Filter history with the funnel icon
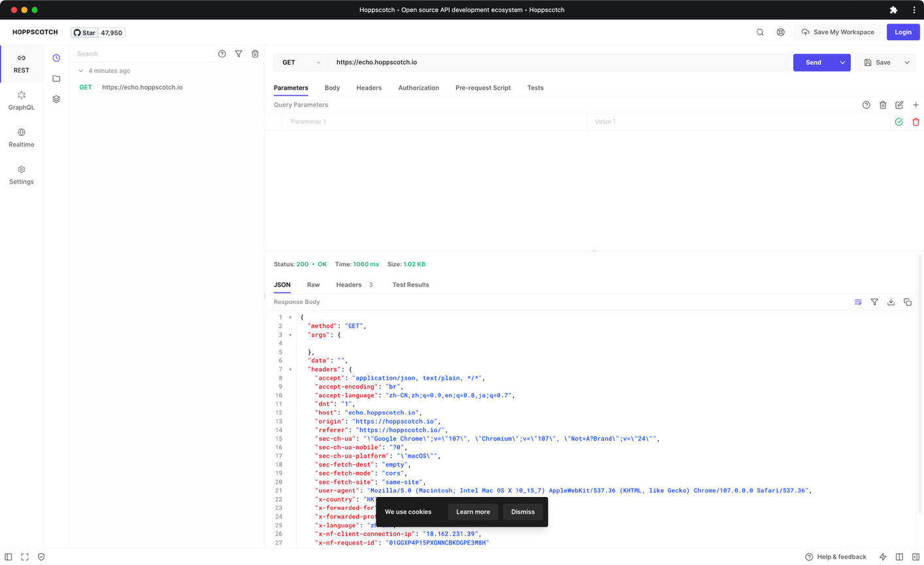The height and width of the screenshot is (565, 924). pos(239,54)
